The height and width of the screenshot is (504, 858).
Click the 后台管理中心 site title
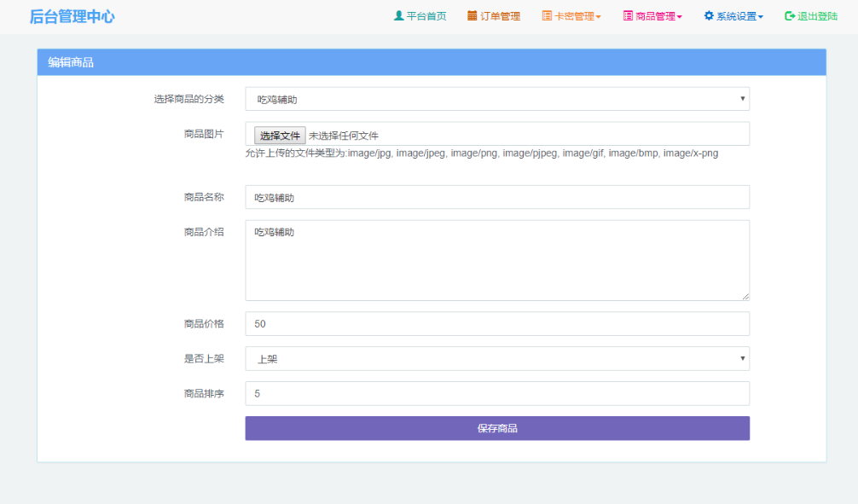point(72,16)
